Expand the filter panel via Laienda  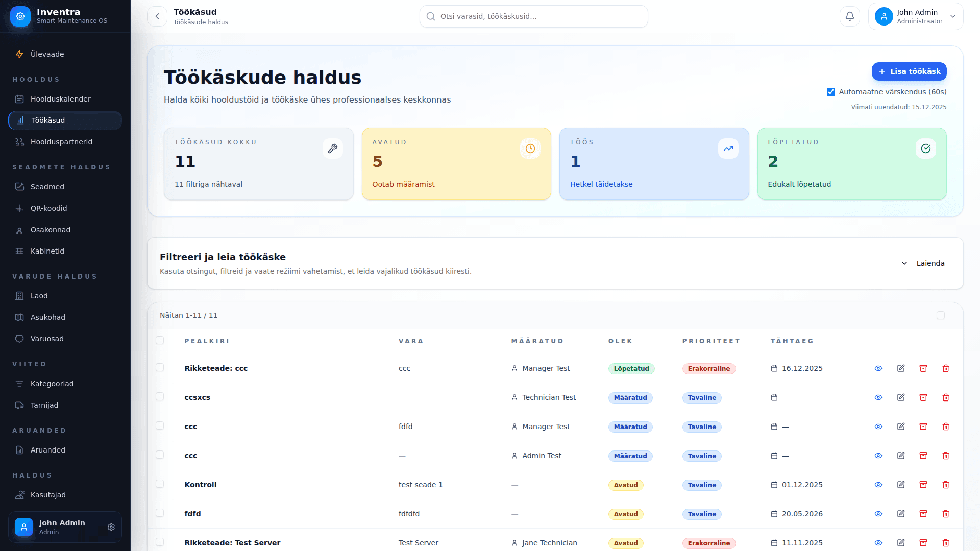coord(923,263)
